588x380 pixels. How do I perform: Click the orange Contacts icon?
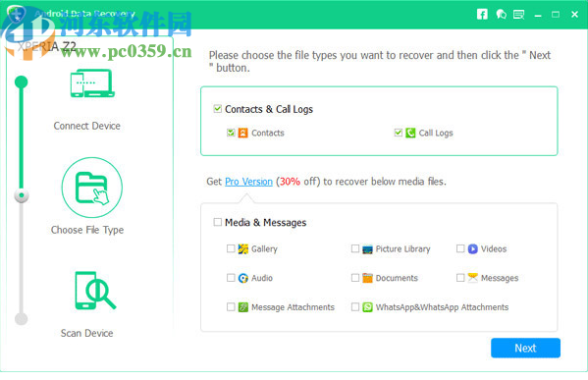click(243, 133)
